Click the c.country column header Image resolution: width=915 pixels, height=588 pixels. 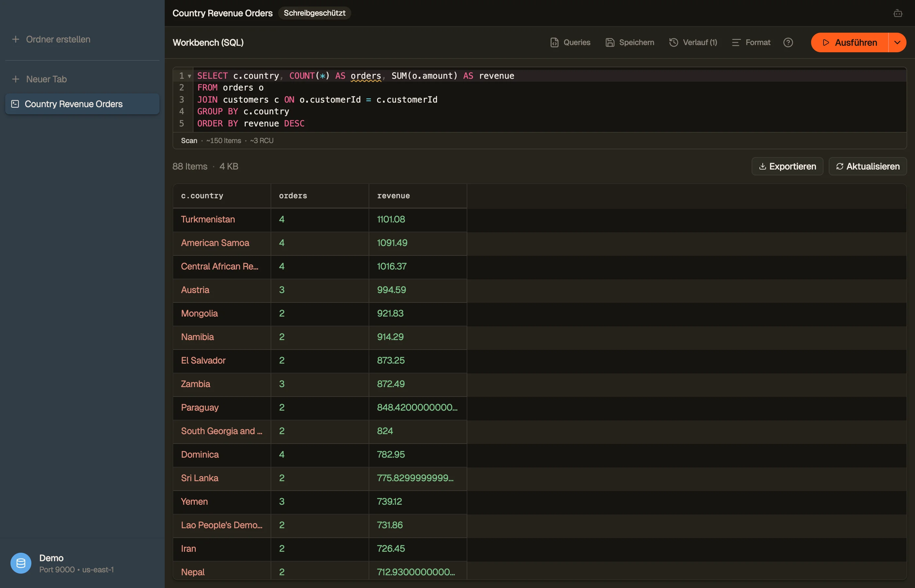[x=222, y=196]
